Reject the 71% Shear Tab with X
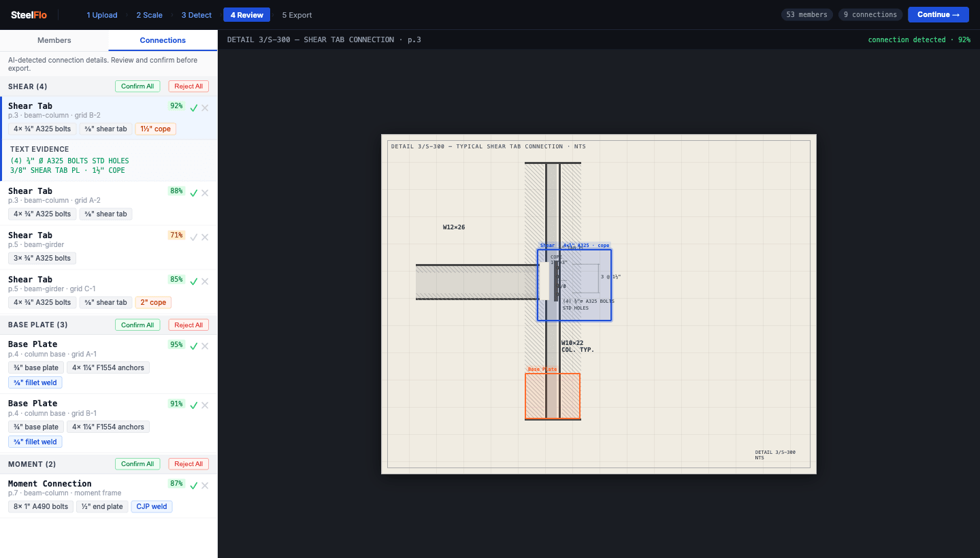980x558 pixels. click(205, 237)
